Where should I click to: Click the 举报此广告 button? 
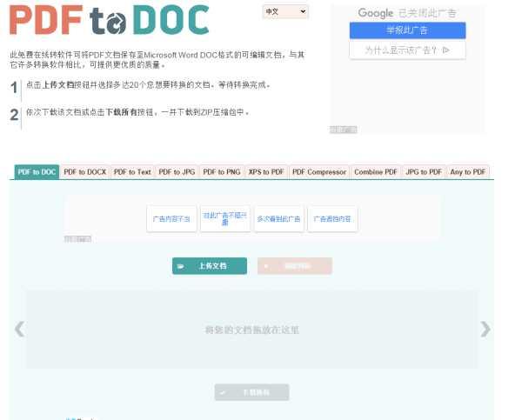[x=407, y=30]
